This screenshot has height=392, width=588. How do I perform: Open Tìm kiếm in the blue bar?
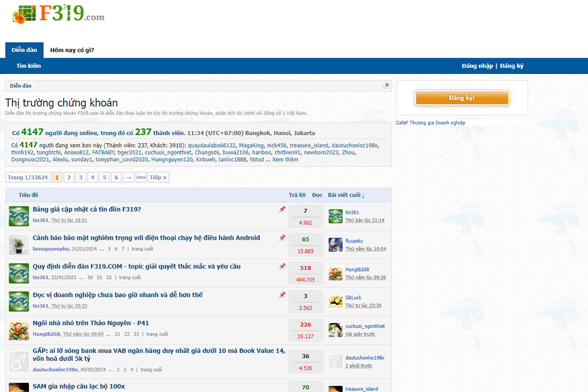tap(28, 66)
